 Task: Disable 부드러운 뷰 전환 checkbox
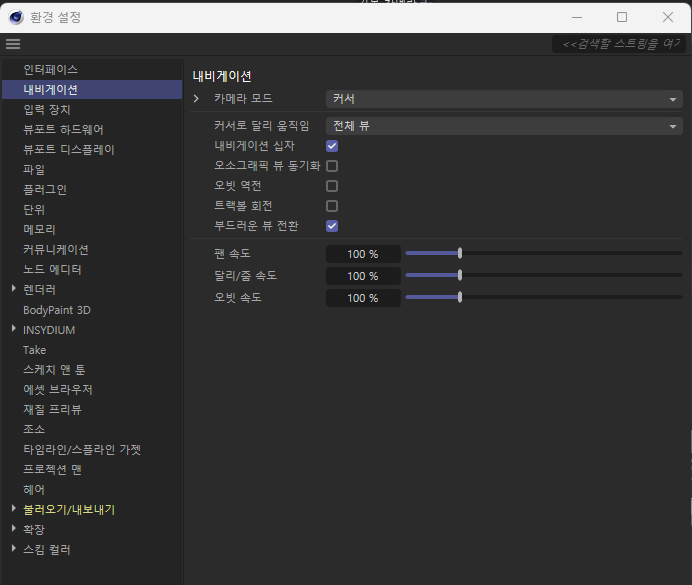(332, 226)
